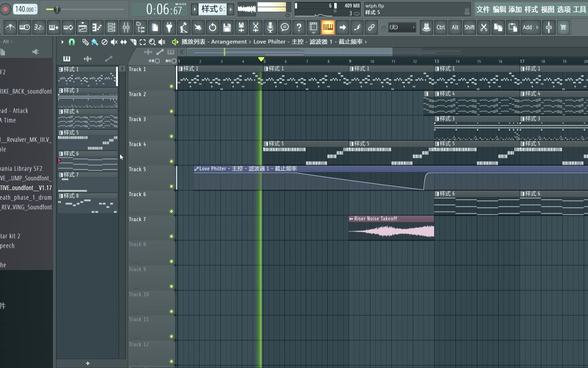Image resolution: width=588 pixels, height=368 pixels.
Task: Render as audio file icon
Action: click(241, 27)
